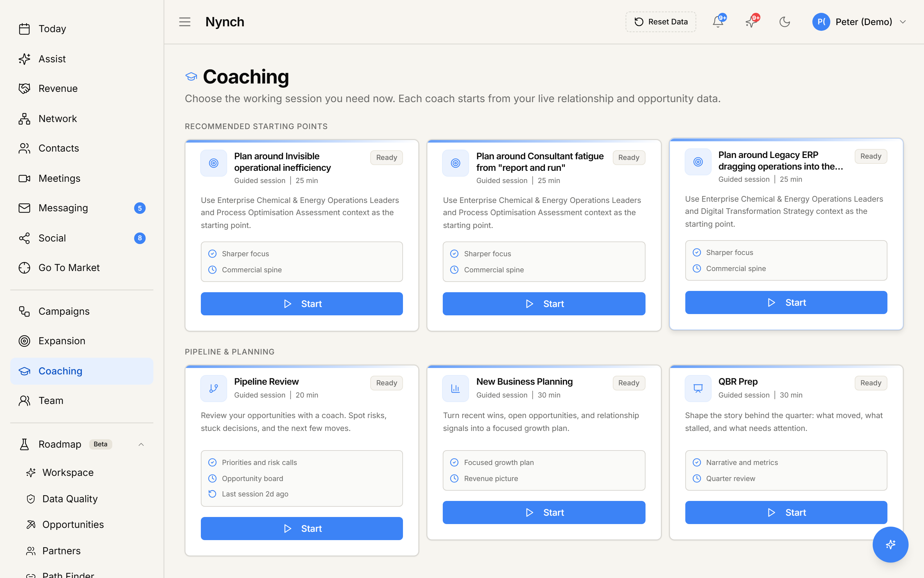The width and height of the screenshot is (924, 578).
Task: Open Go To Market in the sidebar
Action: (x=82, y=267)
